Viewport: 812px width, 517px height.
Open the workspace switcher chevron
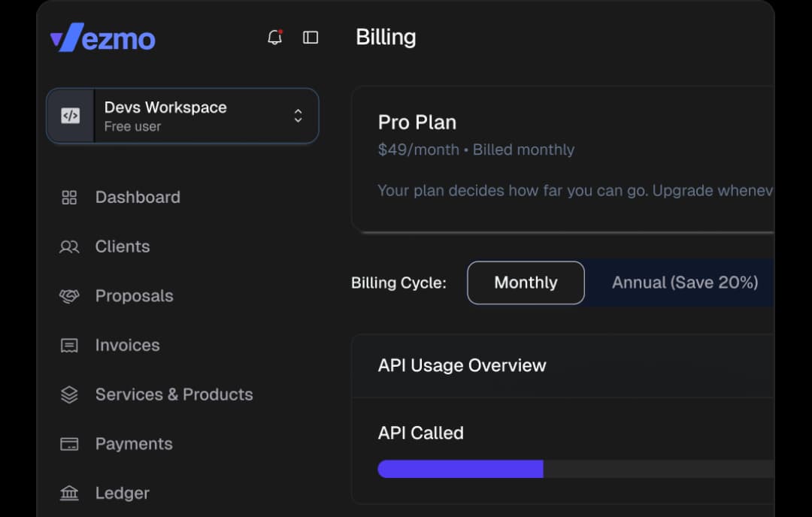(x=298, y=116)
